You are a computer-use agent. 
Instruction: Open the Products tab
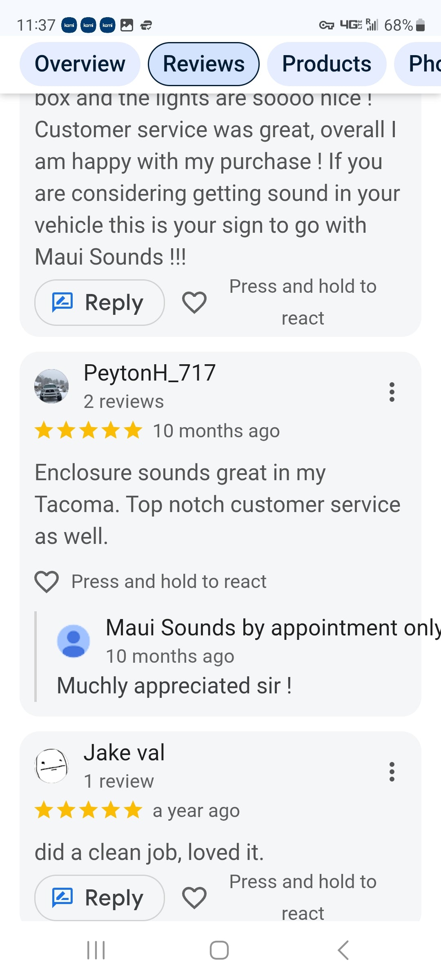327,64
